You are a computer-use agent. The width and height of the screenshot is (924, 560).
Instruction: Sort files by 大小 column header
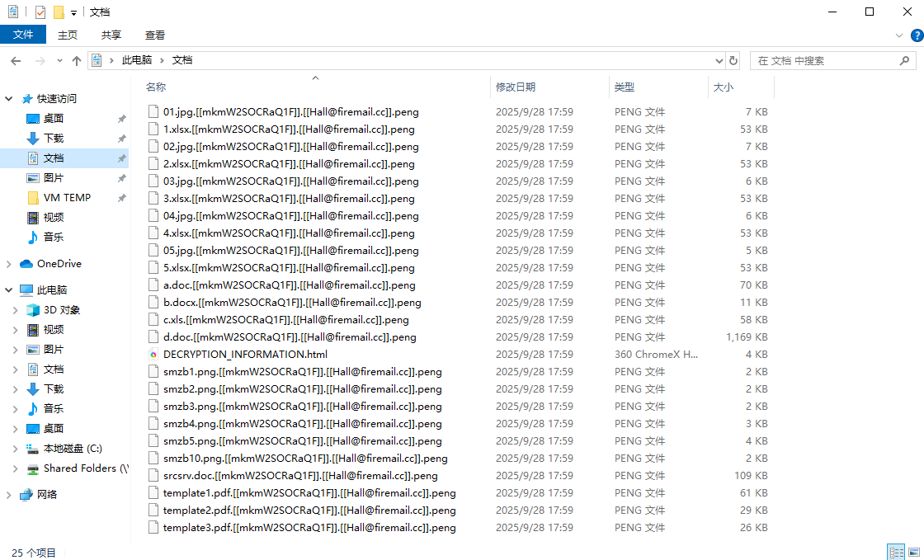click(x=723, y=87)
